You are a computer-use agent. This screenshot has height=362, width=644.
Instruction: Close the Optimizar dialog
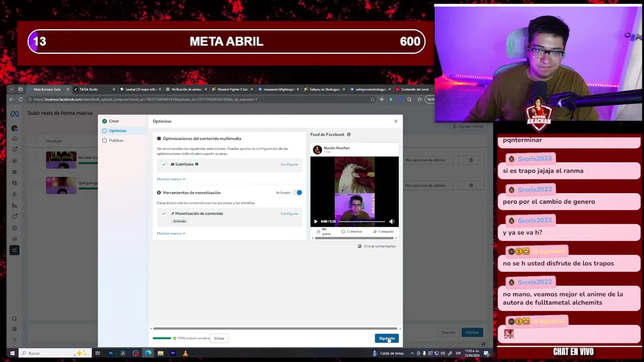[395, 121]
